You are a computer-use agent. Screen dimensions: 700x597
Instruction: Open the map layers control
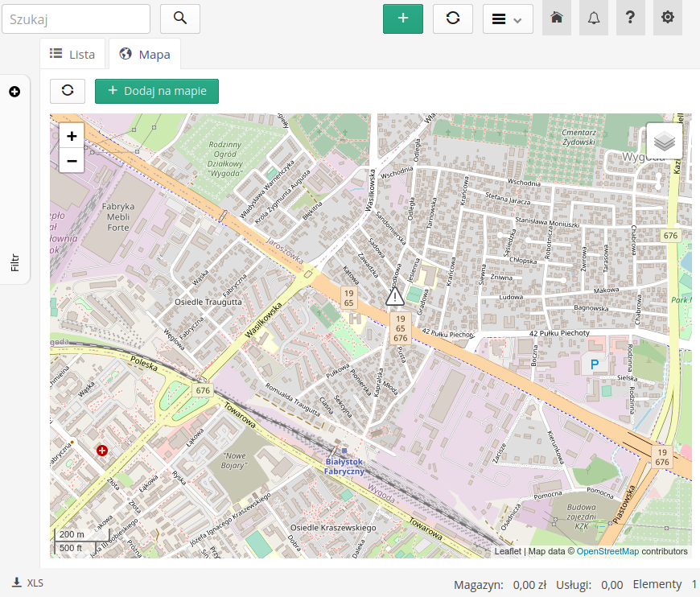coord(664,142)
